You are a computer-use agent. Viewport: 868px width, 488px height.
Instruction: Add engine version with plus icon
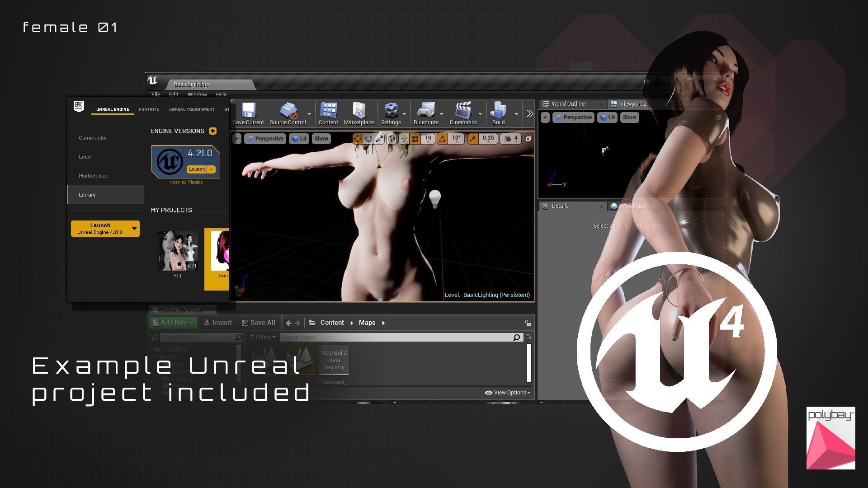[x=212, y=131]
